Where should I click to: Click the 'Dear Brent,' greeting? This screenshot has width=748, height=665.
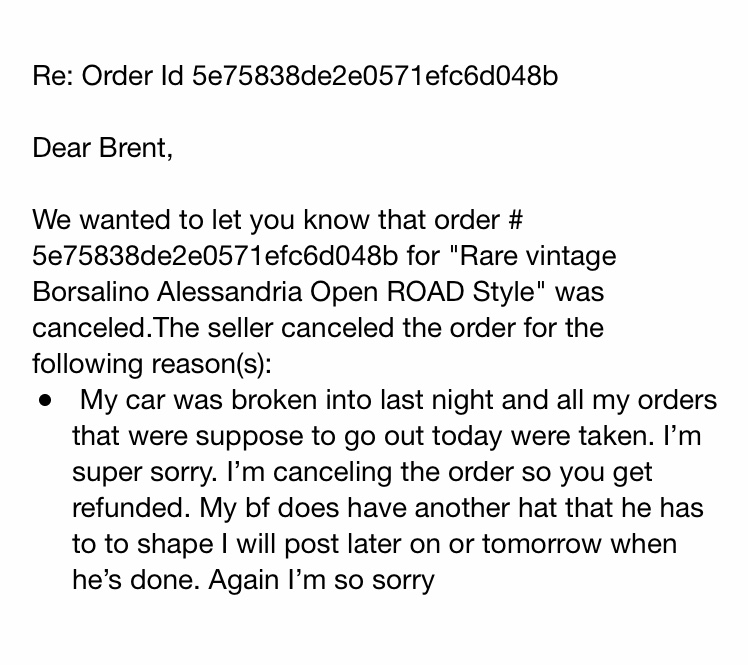(x=103, y=148)
